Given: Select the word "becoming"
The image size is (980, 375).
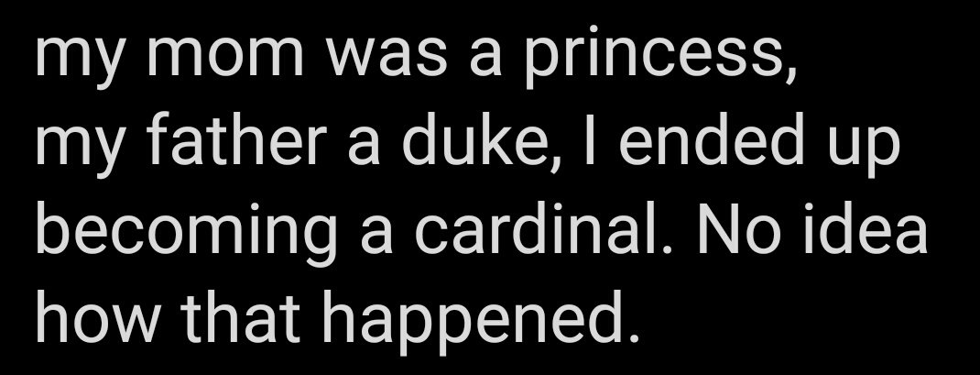Looking at the screenshot, I should (184, 233).
